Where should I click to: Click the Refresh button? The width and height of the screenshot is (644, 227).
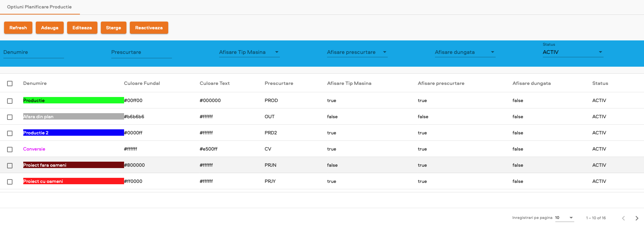[x=18, y=28]
